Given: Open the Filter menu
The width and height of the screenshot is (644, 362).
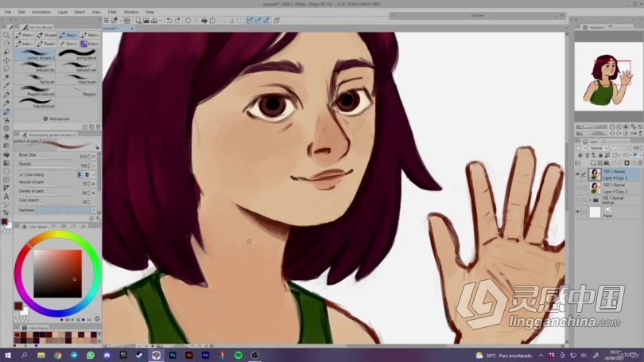Looking at the screenshot, I should pos(112,12).
